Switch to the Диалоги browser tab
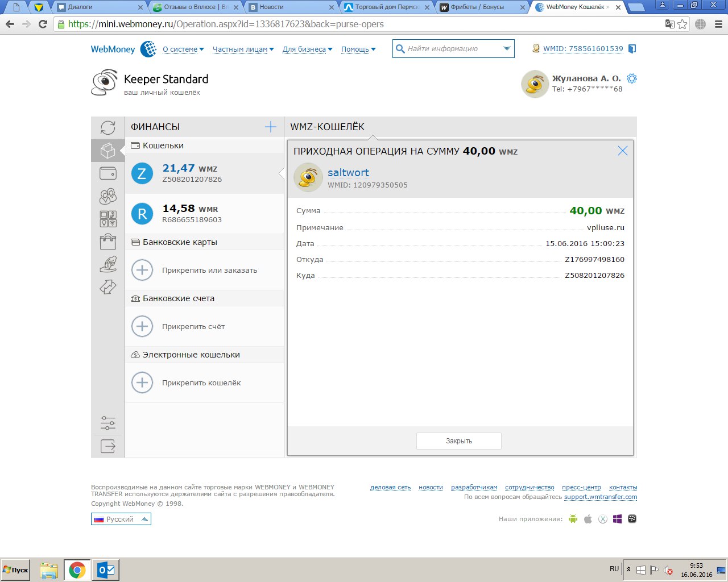728x582 pixels. [x=100, y=7]
